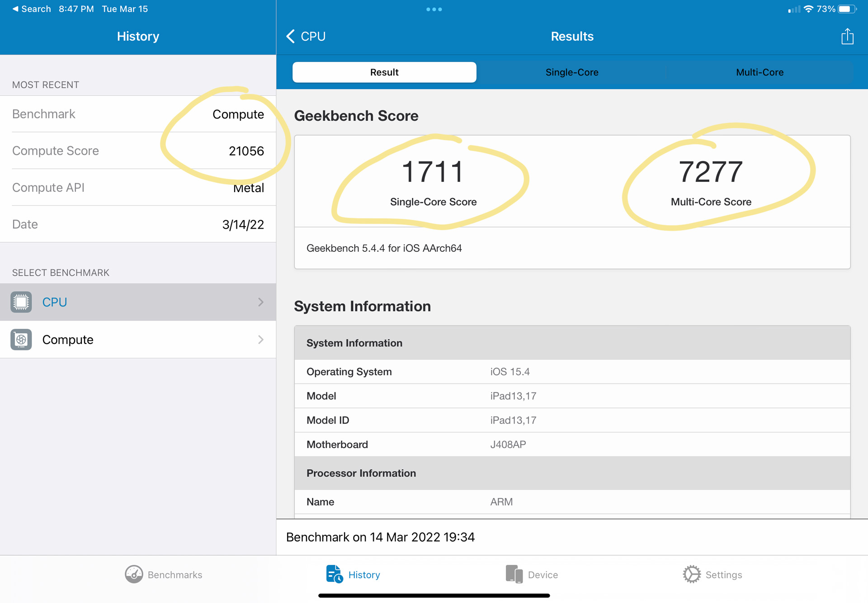Select the Single-Core tab

tap(571, 72)
